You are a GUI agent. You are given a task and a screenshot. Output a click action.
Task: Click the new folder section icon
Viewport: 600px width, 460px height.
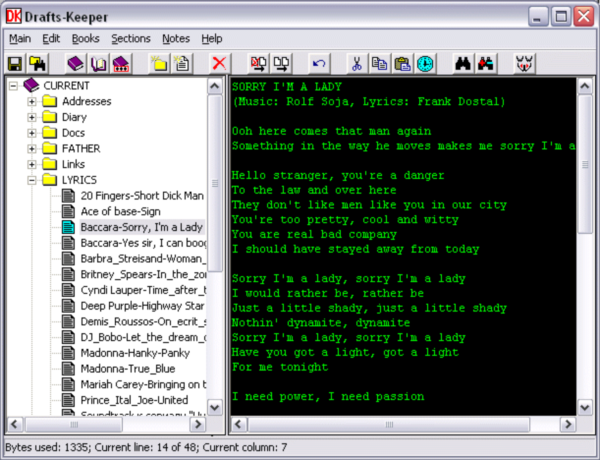point(159,63)
